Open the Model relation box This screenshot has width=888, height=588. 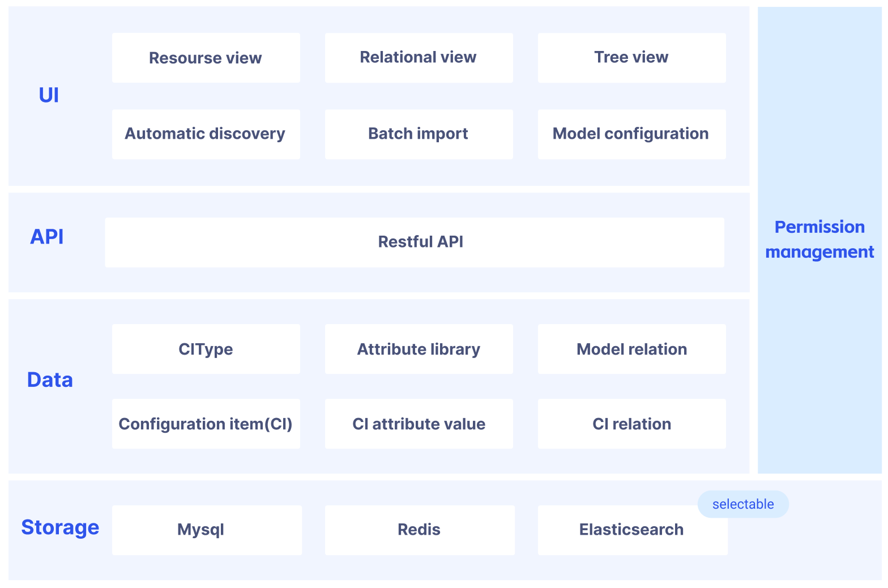point(631,349)
